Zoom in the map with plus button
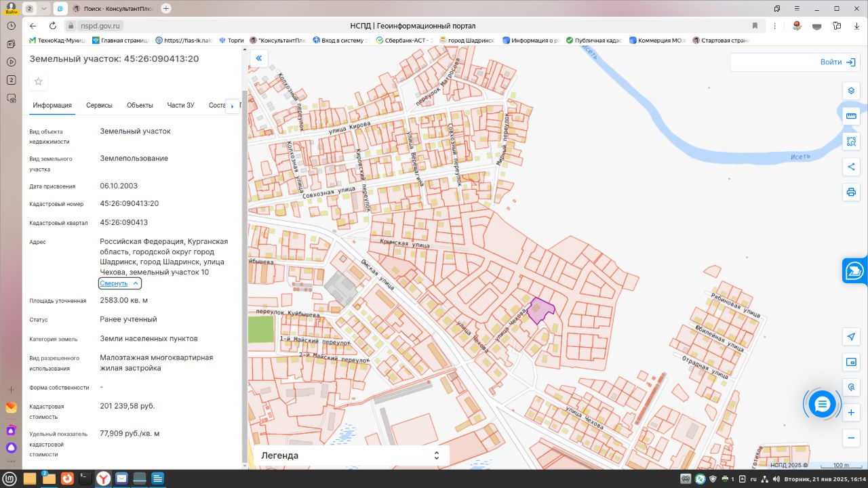Image resolution: width=868 pixels, height=488 pixels. tap(851, 413)
